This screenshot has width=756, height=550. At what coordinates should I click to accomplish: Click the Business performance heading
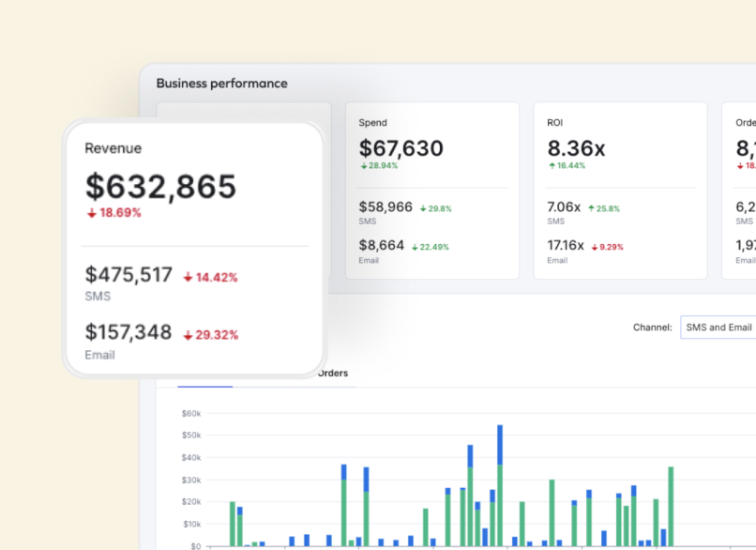pos(221,84)
